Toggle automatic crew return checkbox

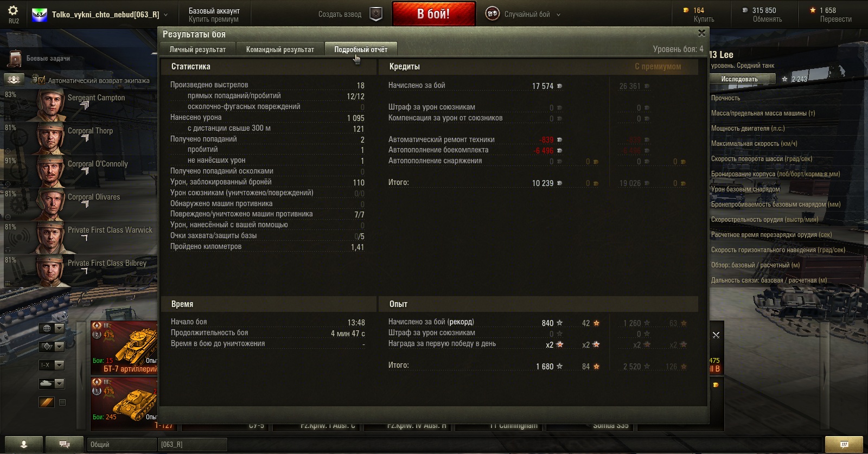[x=42, y=80]
